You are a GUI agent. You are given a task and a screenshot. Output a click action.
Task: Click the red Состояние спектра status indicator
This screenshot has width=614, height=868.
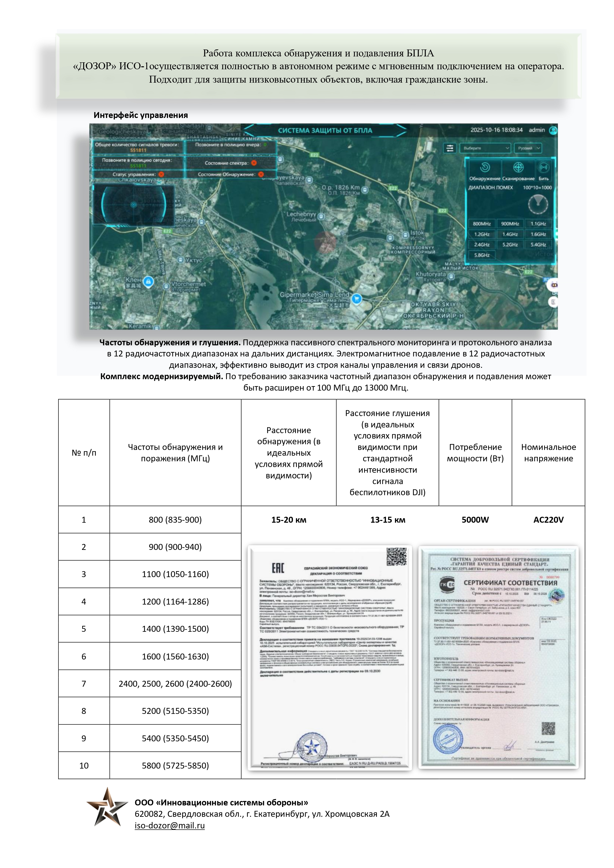[x=254, y=163]
